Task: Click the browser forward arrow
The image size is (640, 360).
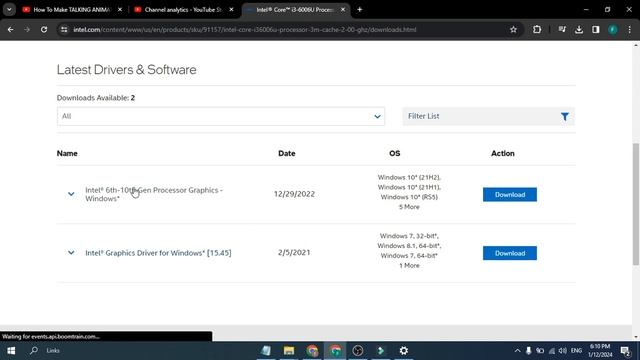Action: click(27, 29)
